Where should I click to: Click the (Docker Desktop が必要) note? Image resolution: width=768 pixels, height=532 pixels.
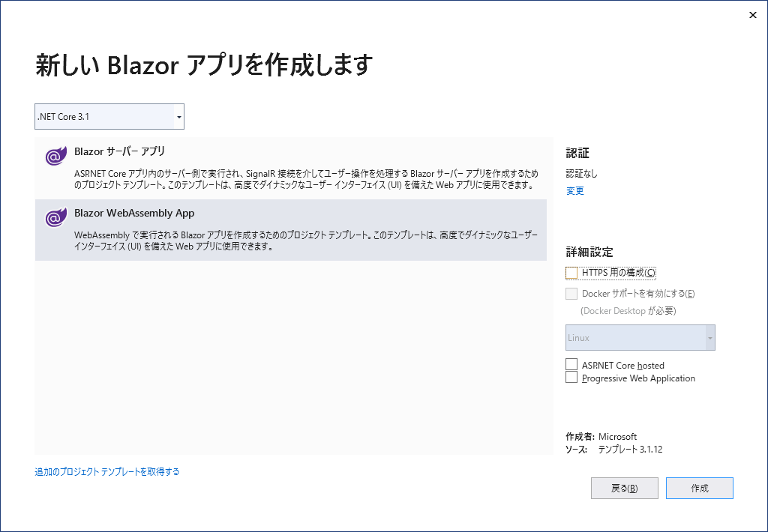click(628, 311)
